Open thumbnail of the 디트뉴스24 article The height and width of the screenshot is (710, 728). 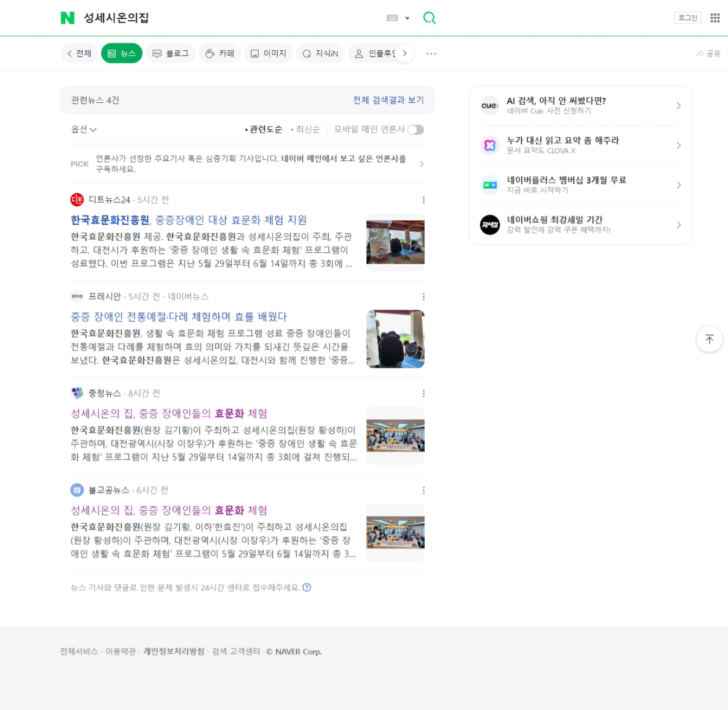click(395, 242)
